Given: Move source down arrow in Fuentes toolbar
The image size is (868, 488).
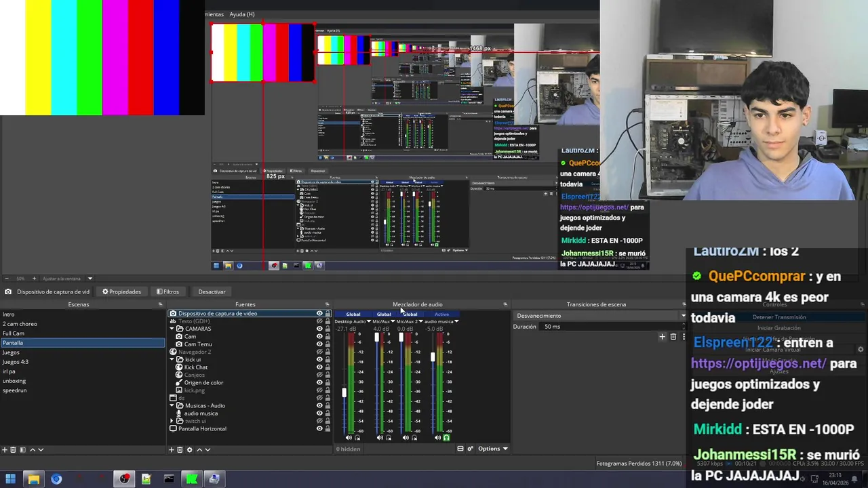Looking at the screenshot, I should point(208,449).
